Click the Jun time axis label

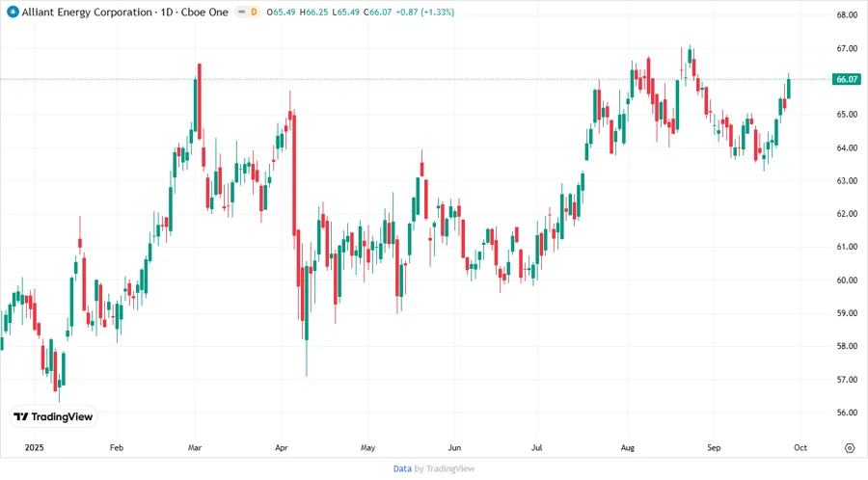click(x=454, y=447)
